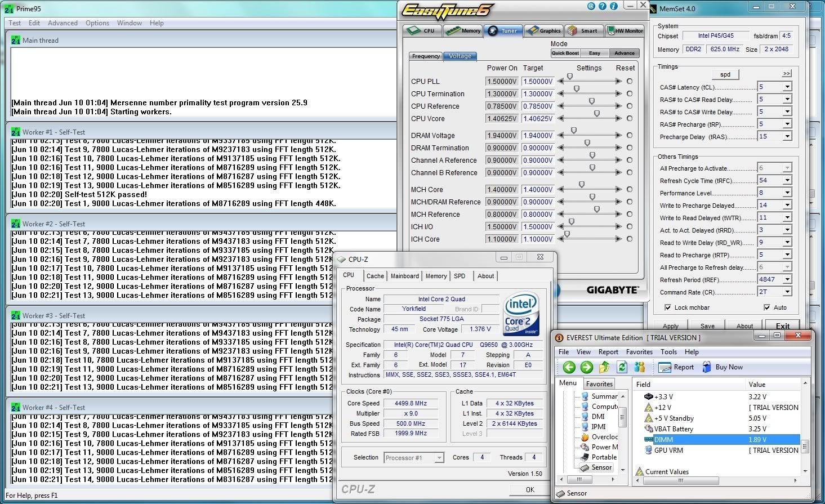Viewport: 825px width, 504px height.
Task: Toggle Auto checkbox in MemSet
Action: click(x=766, y=307)
